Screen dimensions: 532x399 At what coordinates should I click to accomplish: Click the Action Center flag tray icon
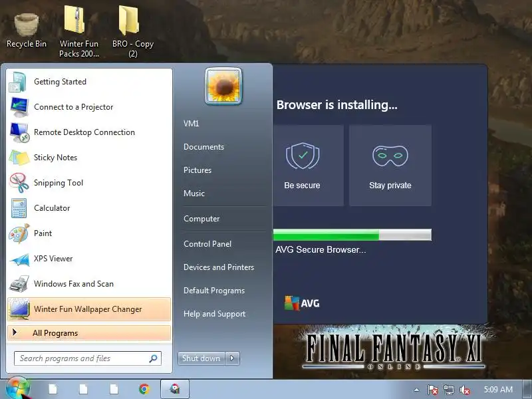pyautogui.click(x=432, y=390)
